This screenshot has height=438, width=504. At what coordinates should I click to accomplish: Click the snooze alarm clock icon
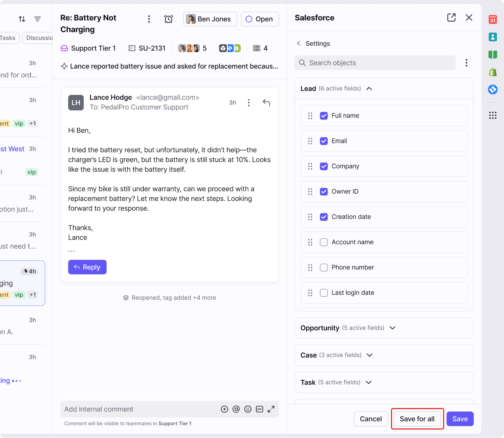point(168,19)
